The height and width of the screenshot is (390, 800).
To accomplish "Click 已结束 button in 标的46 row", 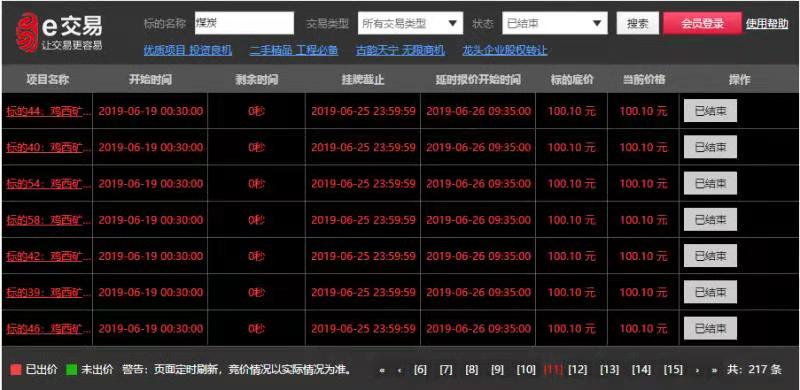I will tap(710, 328).
